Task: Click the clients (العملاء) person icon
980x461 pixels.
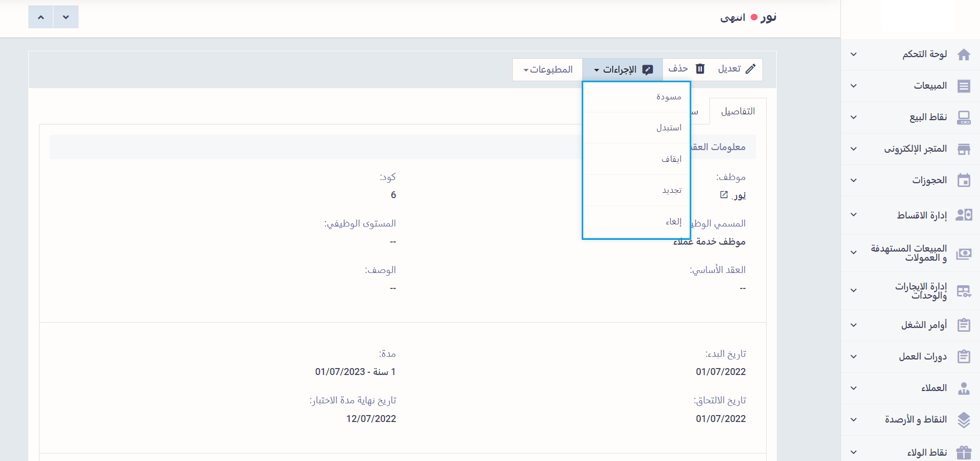Action: pyautogui.click(x=963, y=388)
